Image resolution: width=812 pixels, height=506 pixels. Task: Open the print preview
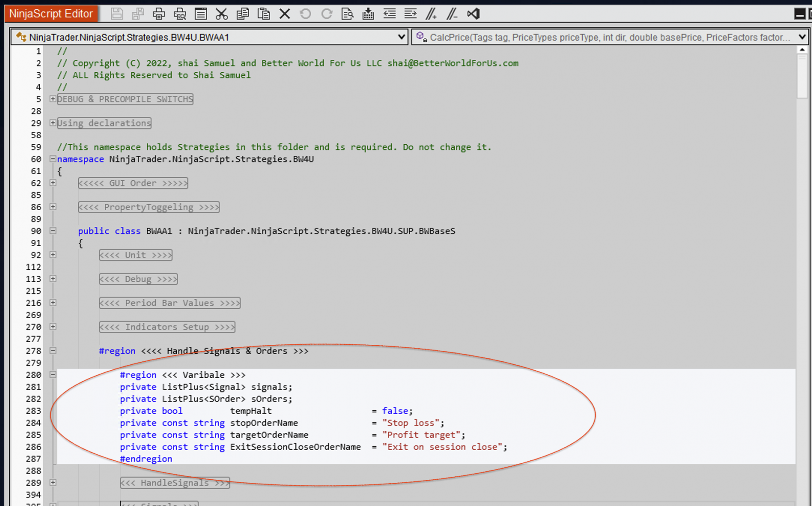[180, 14]
